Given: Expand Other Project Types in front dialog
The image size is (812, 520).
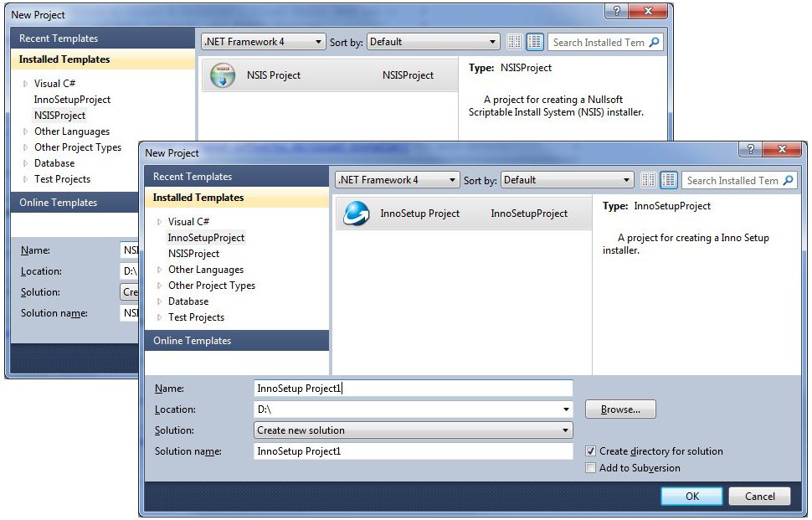Looking at the screenshot, I should (x=160, y=286).
